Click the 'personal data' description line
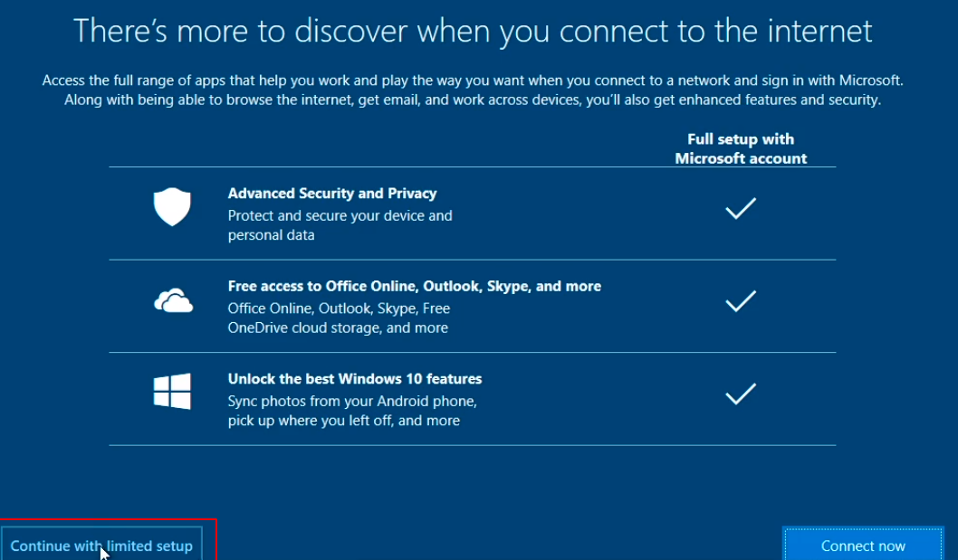958x560 pixels. tap(272, 235)
